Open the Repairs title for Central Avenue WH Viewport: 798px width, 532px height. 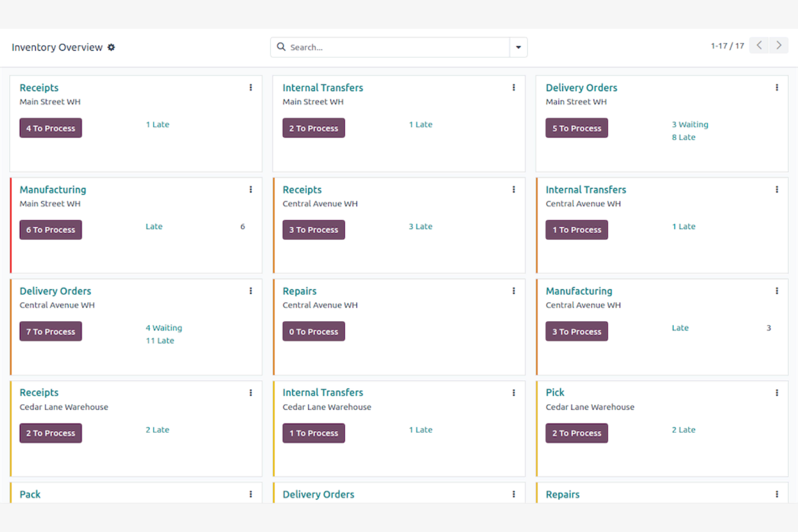pyautogui.click(x=299, y=291)
